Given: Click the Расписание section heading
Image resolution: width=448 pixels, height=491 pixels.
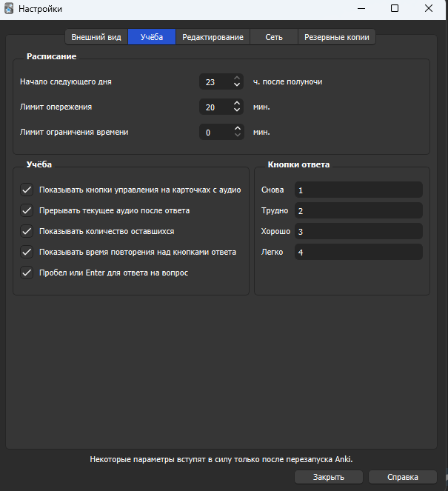Looking at the screenshot, I should point(51,56).
